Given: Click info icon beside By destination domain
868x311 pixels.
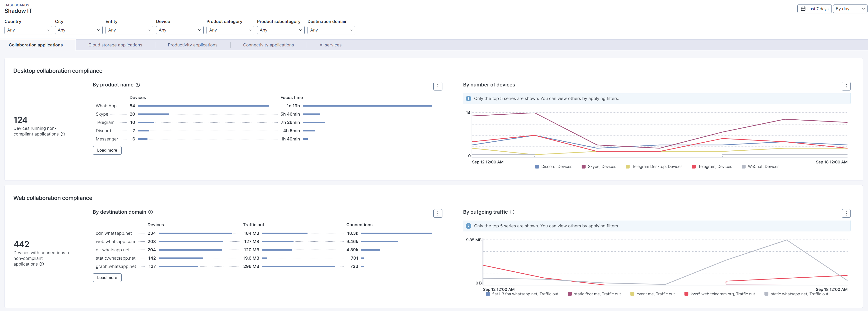Looking at the screenshot, I should pos(151,212).
